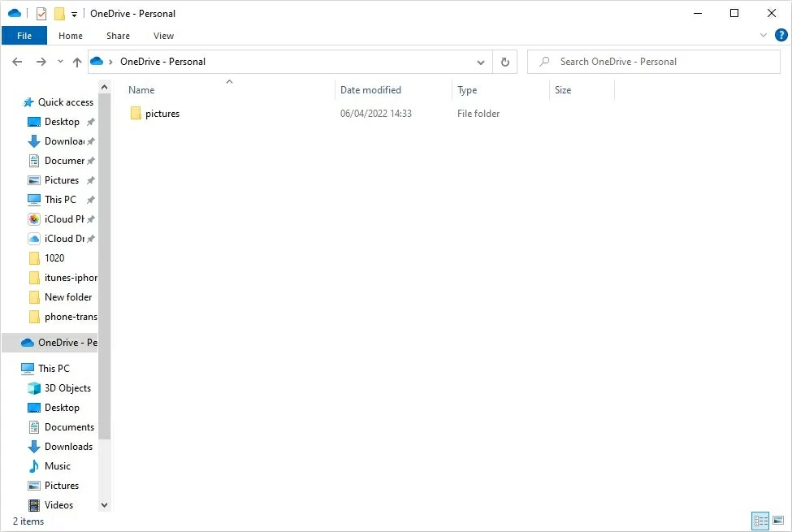The width and height of the screenshot is (792, 532).
Task: Click the Back navigation arrow
Action: point(17,62)
